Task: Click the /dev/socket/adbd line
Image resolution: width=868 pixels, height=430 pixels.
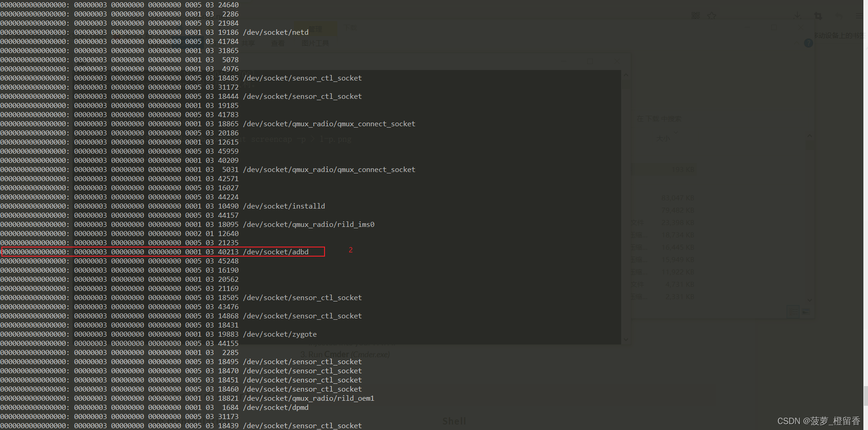Action: click(154, 252)
